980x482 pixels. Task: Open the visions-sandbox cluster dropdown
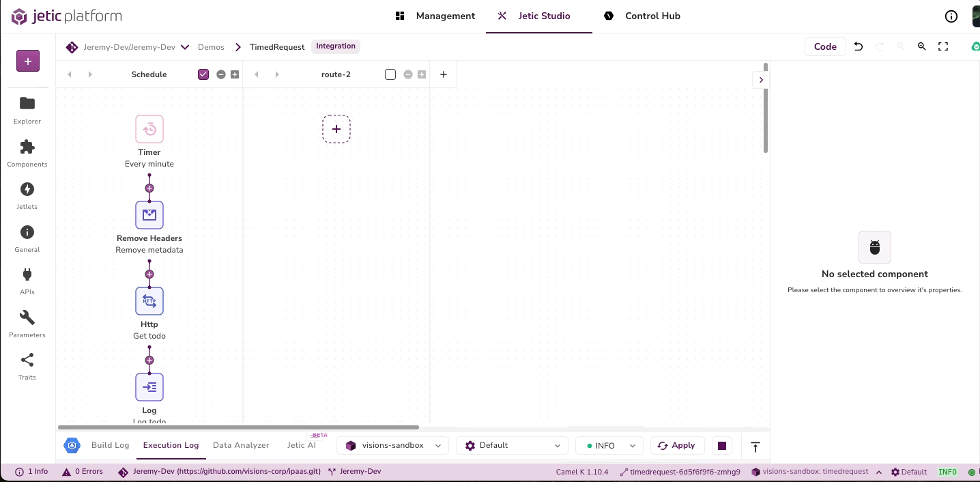coord(392,446)
